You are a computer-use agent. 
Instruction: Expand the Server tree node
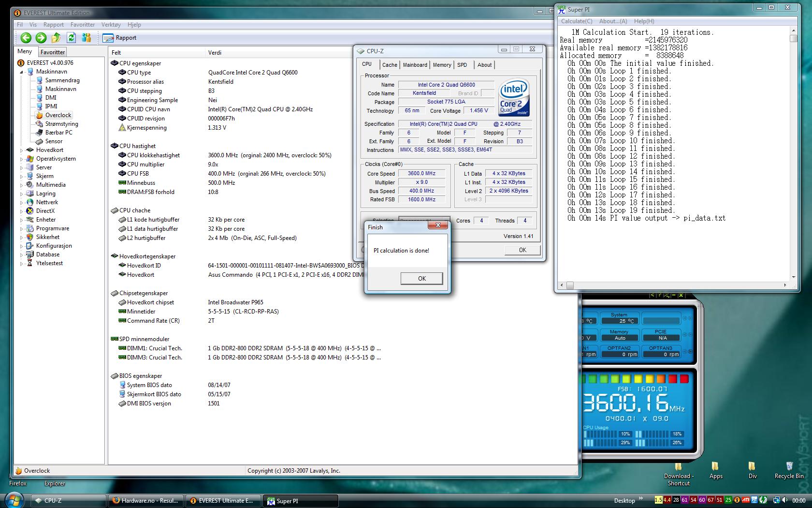tap(22, 167)
